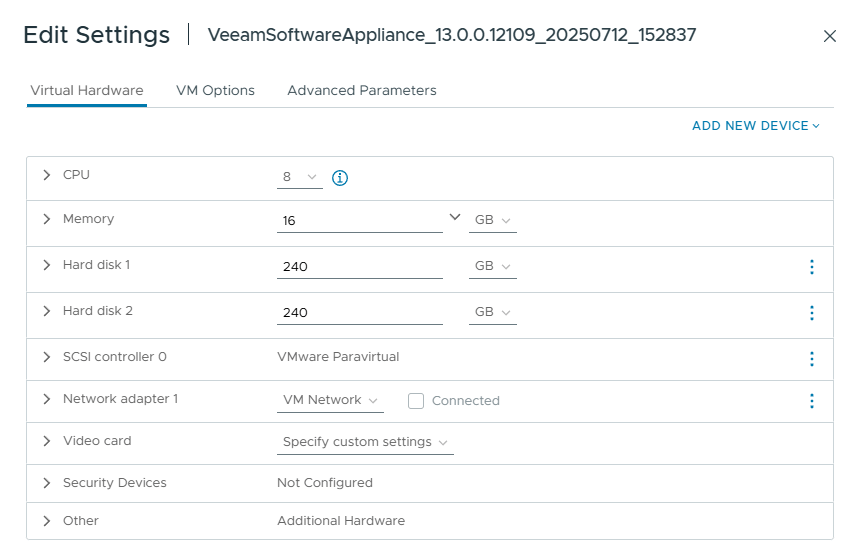Viewport: 860px width, 547px height.
Task: Close the Edit Settings dialog
Action: (x=829, y=36)
